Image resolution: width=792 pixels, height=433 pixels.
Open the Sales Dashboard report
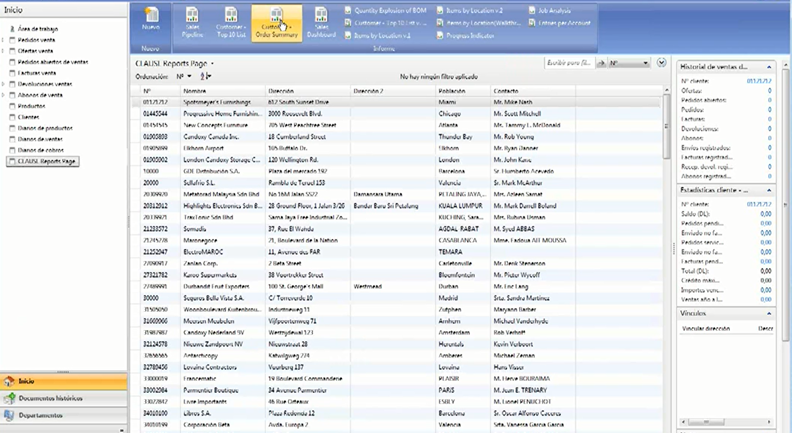321,23
